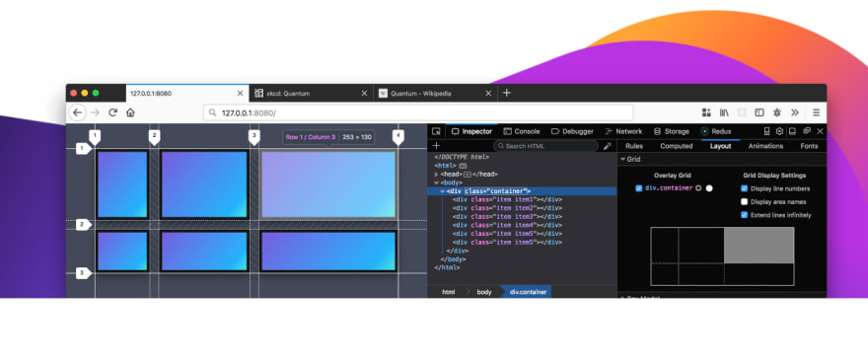Open the Debugger panel
The height and width of the screenshot is (362, 868).
click(572, 131)
